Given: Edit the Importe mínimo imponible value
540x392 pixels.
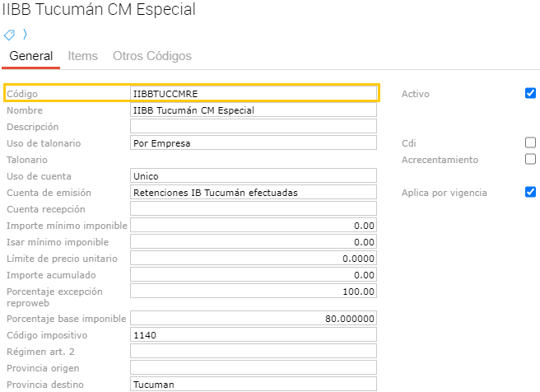Looking at the screenshot, I should point(253,226).
